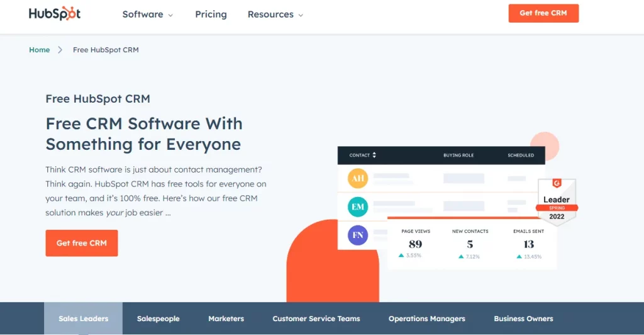This screenshot has width=644, height=335.
Task: Click the Page Views value 89
Action: pos(415,244)
